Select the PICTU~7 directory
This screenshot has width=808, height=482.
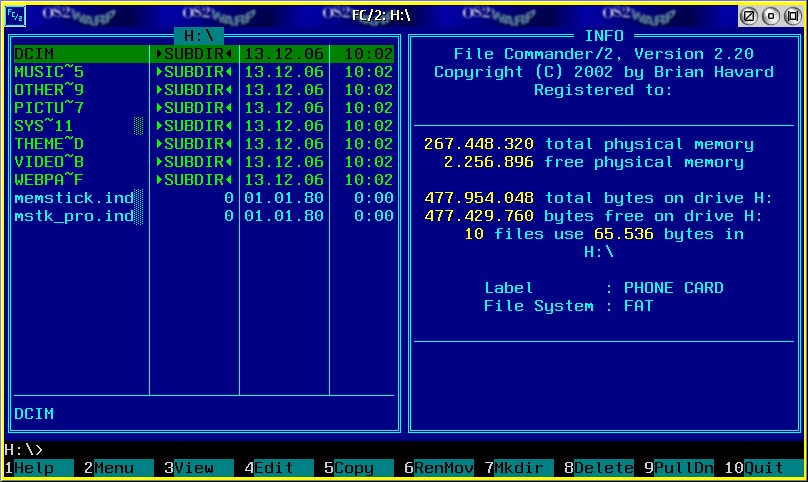(204, 108)
